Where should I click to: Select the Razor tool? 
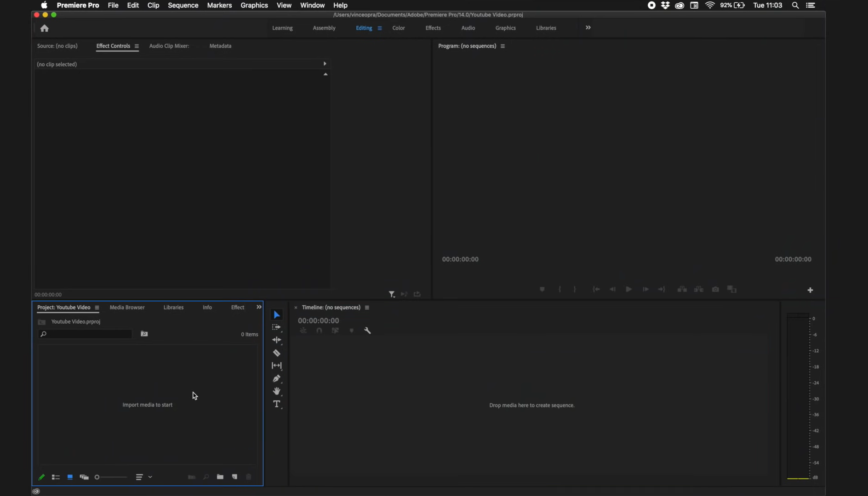(276, 353)
